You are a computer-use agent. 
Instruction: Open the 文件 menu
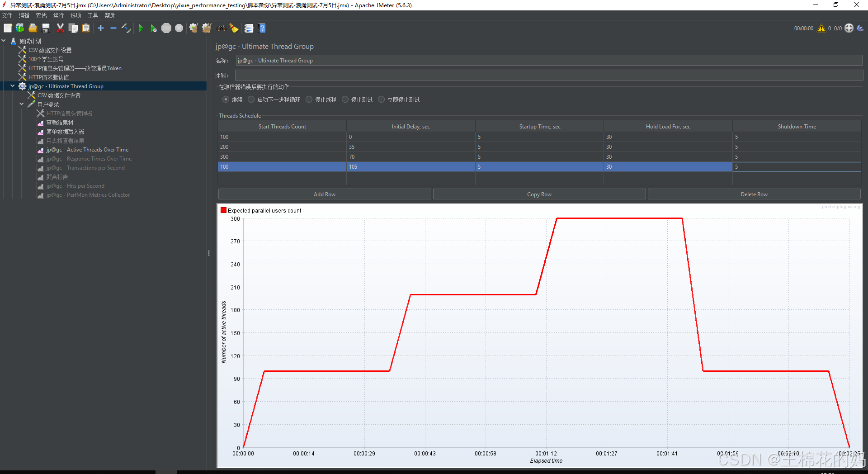[7, 15]
